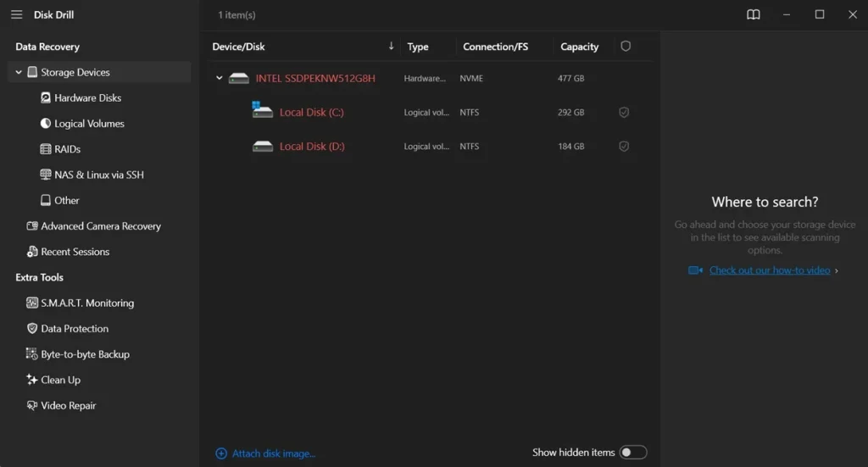Sort by Type column header

tap(418, 47)
